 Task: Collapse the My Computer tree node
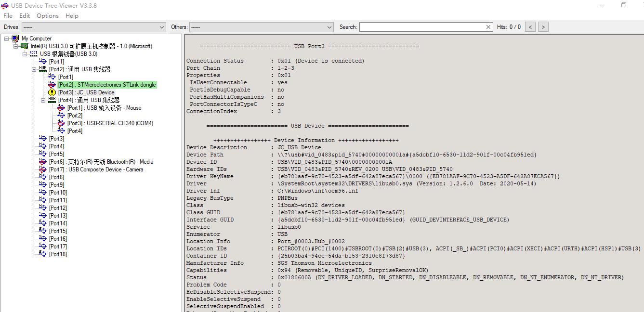pos(6,38)
